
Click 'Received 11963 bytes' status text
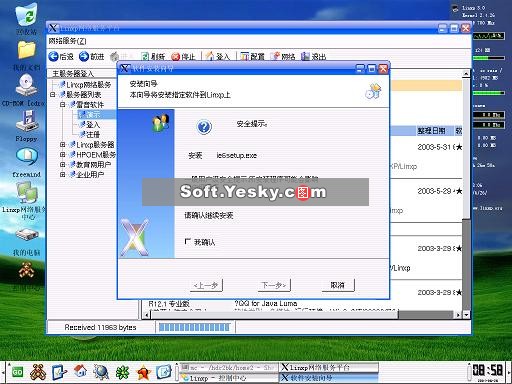click(100, 328)
